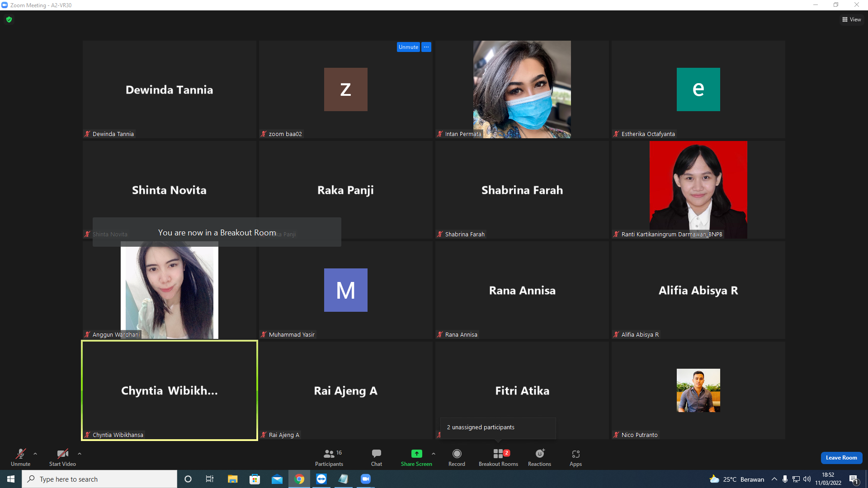
Task: Click the green encryption shield icon
Action: click(9, 19)
